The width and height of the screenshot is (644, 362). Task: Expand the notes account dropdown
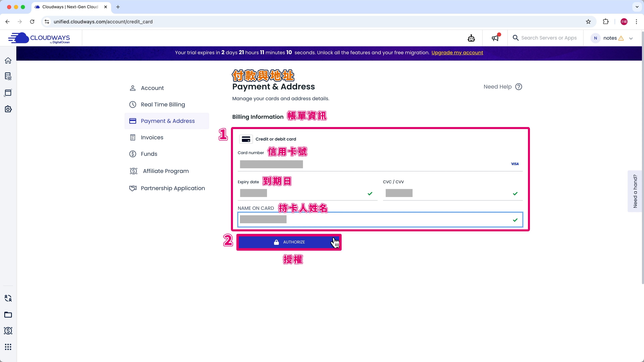[631, 38]
